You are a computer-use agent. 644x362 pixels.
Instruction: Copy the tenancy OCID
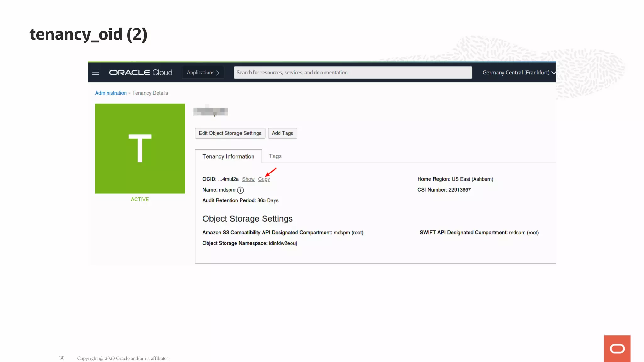264,179
